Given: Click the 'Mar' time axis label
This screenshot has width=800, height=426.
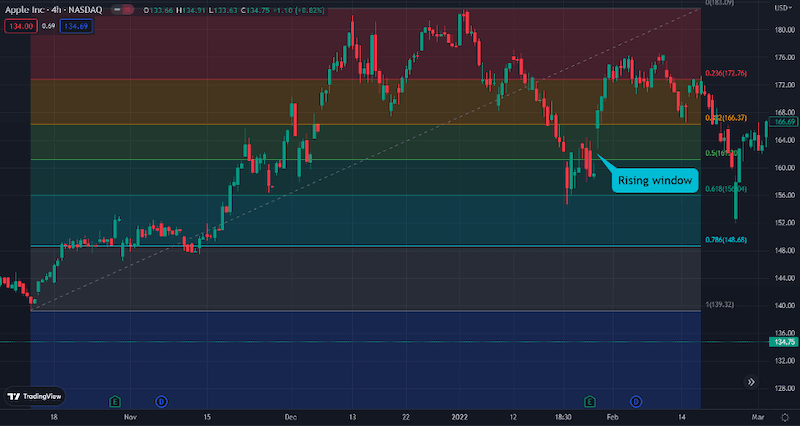Looking at the screenshot, I should point(758,417).
